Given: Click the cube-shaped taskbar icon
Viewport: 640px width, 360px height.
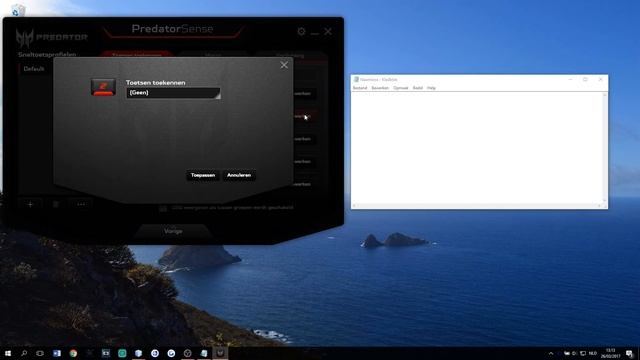Looking at the screenshot, I should click(138, 353).
